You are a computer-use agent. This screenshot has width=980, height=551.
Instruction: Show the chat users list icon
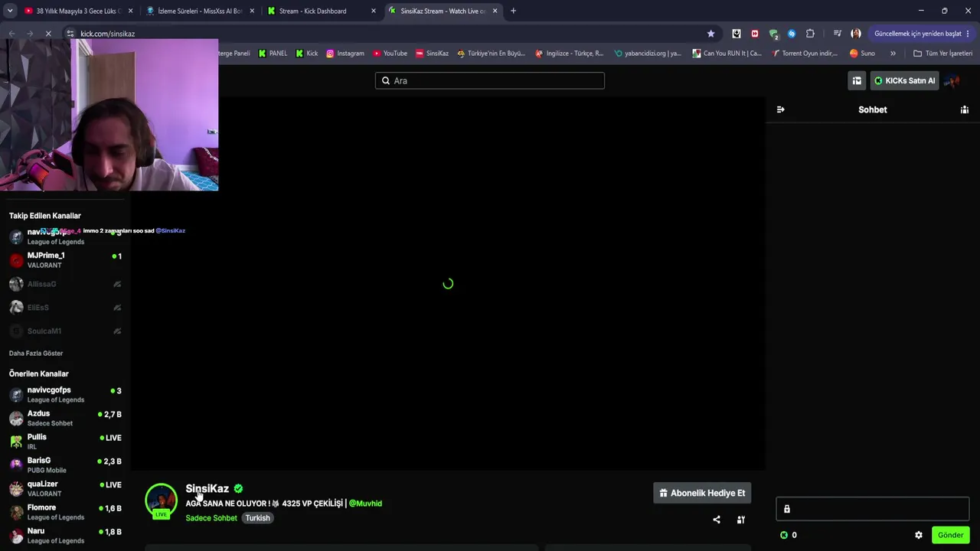point(965,109)
